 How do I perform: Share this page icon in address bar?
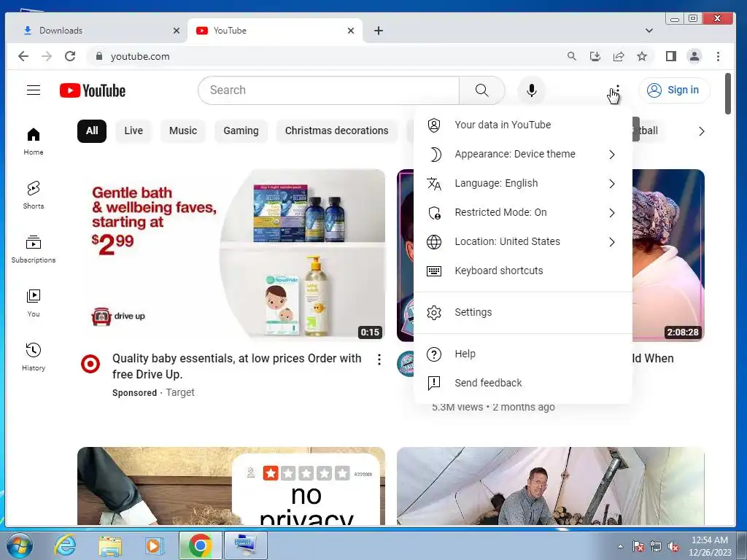tap(619, 56)
